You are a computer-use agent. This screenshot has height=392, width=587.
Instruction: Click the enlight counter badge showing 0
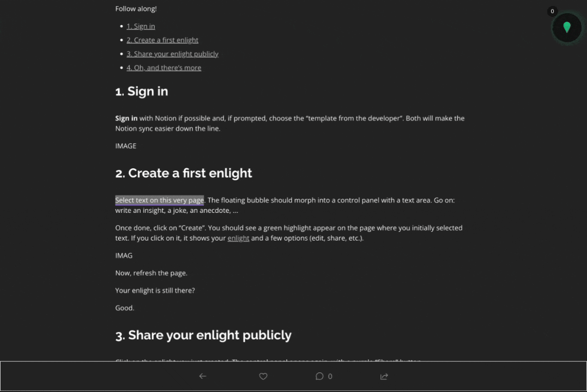click(x=552, y=11)
